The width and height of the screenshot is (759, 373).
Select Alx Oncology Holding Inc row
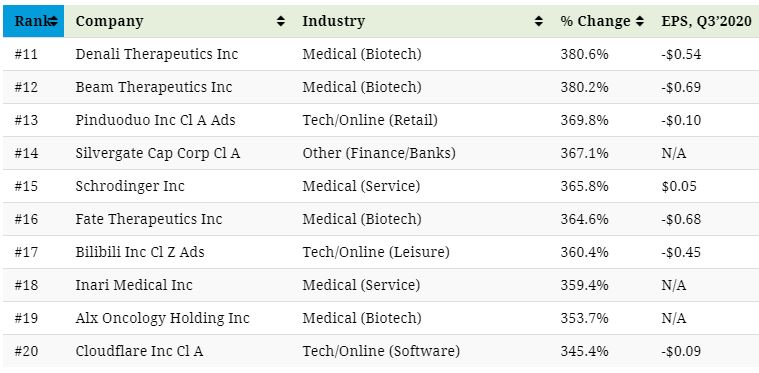[381, 318]
